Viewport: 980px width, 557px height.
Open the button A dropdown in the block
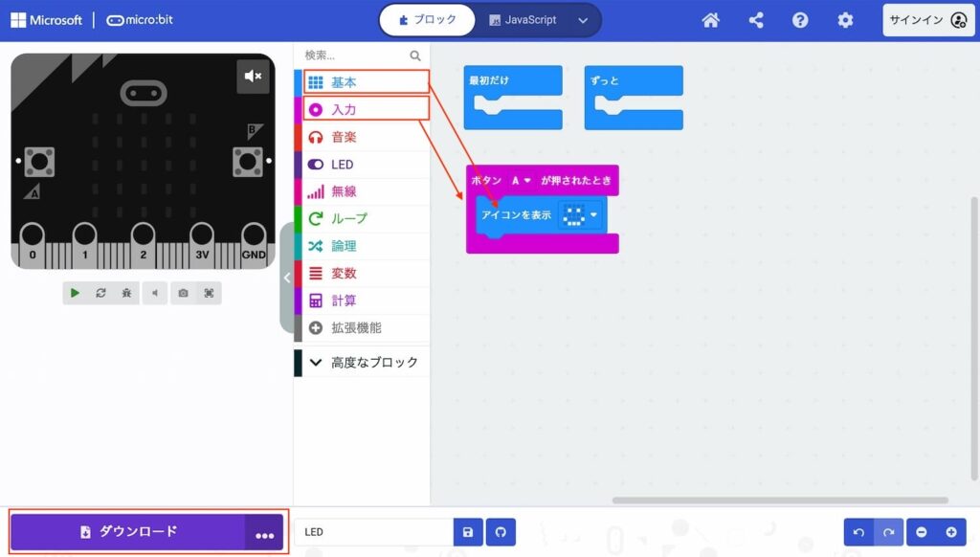(x=522, y=180)
